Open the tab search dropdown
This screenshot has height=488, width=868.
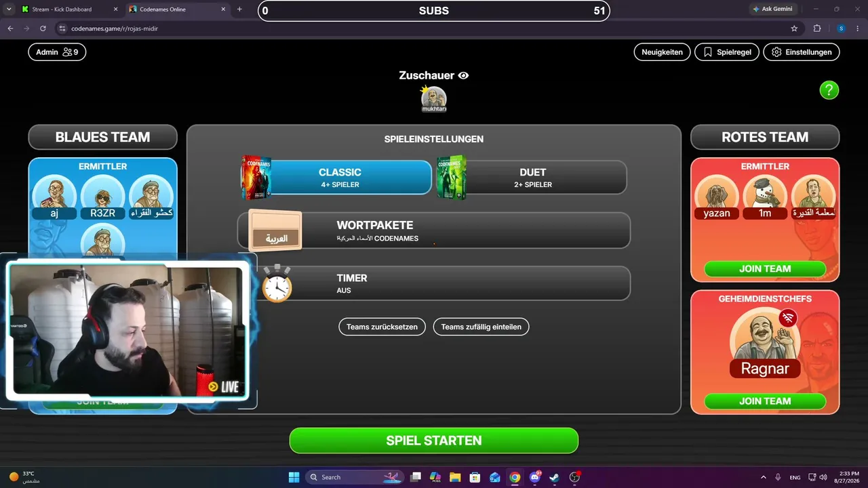click(x=9, y=9)
